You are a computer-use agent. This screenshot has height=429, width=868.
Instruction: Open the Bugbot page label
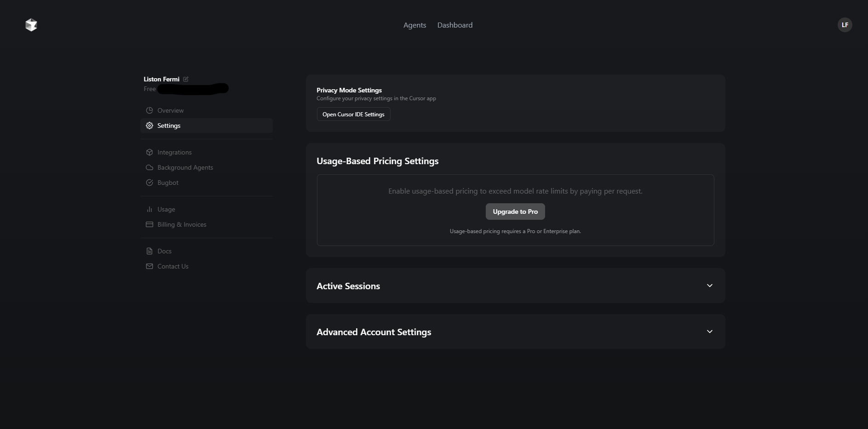click(x=168, y=183)
